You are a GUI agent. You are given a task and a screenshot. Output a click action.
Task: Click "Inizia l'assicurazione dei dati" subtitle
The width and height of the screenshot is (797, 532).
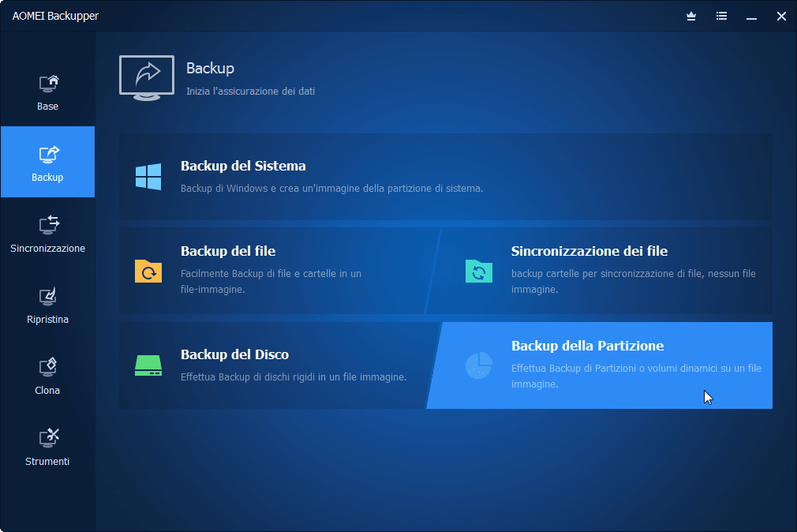click(x=251, y=91)
